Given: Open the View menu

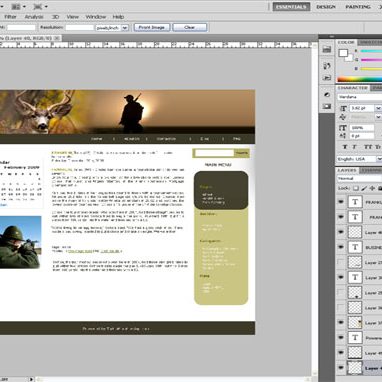Looking at the screenshot, I should [x=72, y=17].
